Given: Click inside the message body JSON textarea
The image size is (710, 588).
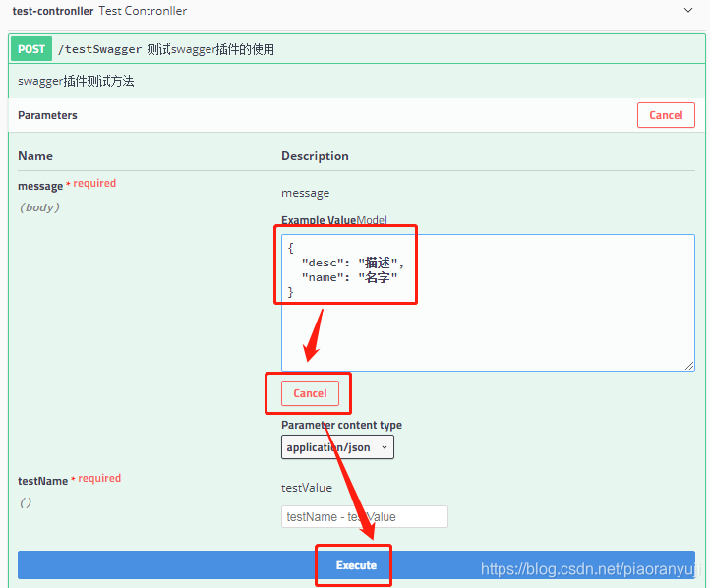Looking at the screenshot, I should [x=488, y=303].
